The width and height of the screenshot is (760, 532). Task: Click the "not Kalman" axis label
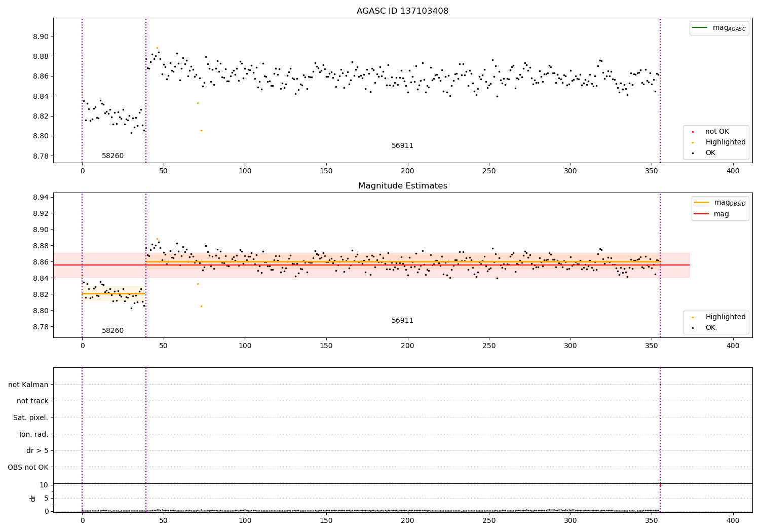pos(28,385)
